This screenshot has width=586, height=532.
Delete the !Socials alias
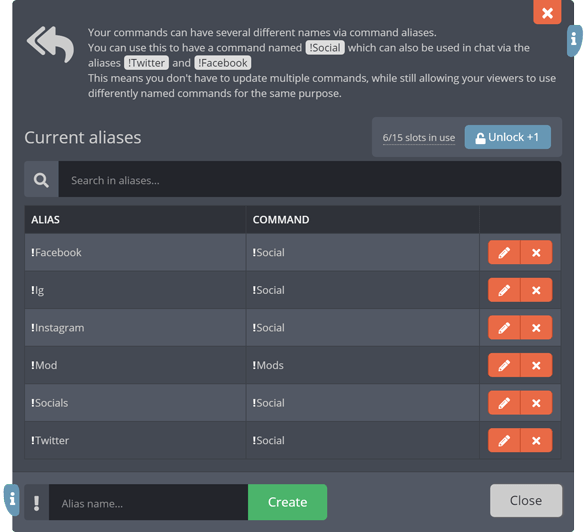click(536, 403)
